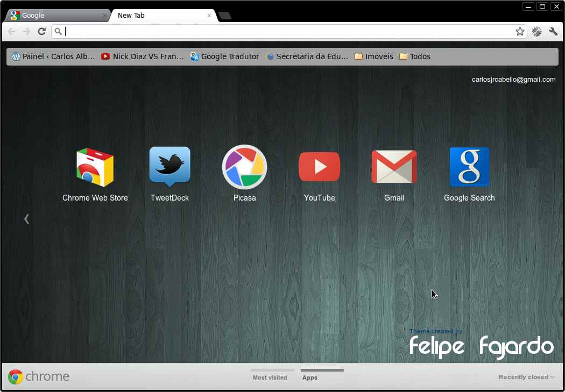Minimize the Chrome window
This screenshot has width=565, height=392.
[528, 6]
